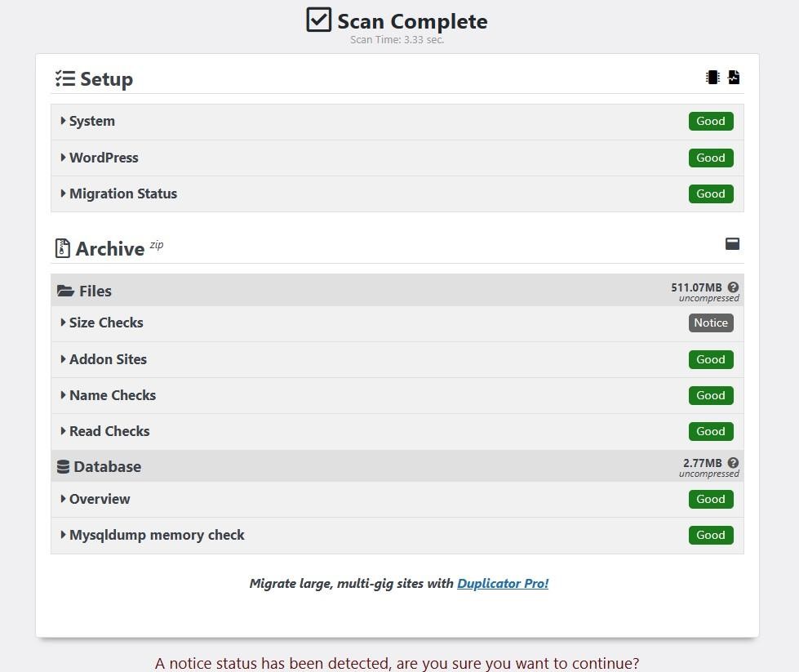Click the Setup checklist icon

[x=65, y=78]
